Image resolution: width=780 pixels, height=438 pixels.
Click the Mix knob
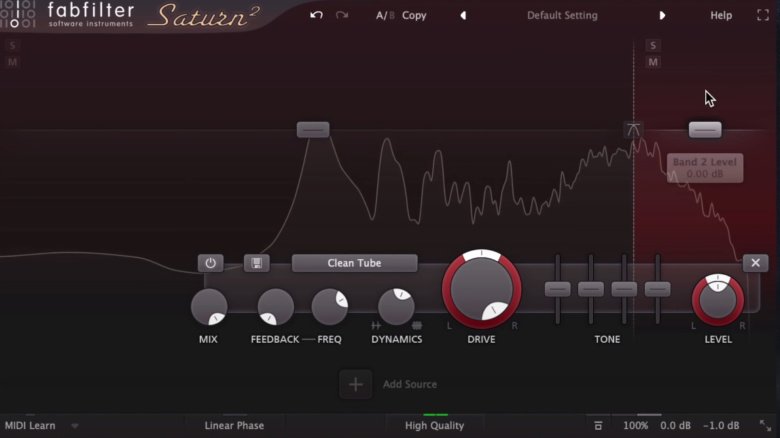pos(209,307)
